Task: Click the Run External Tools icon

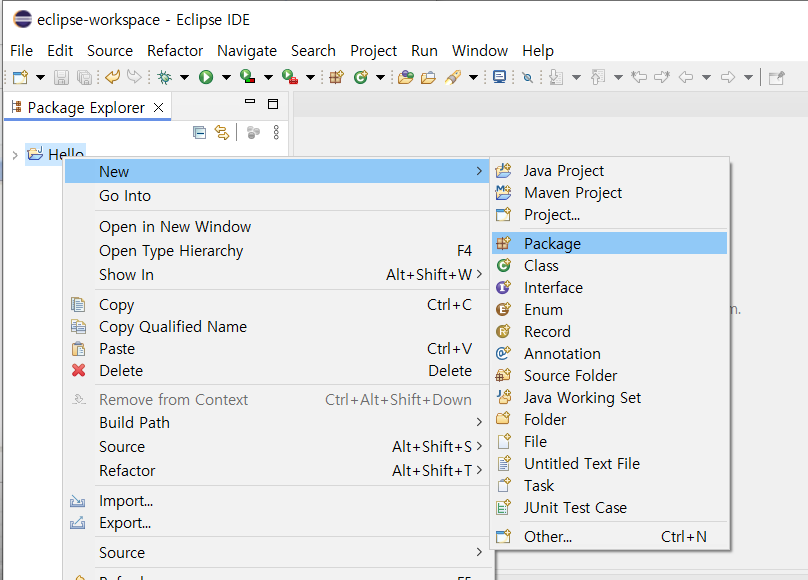Action: click(290, 77)
